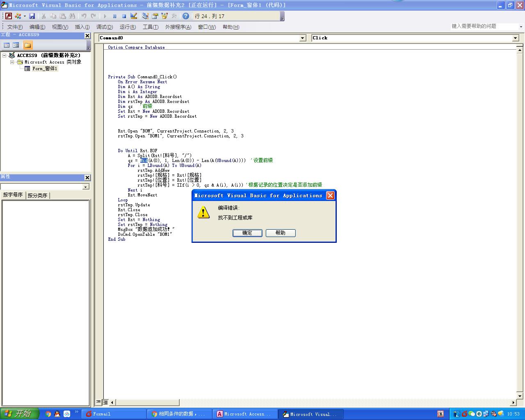The height and width of the screenshot is (420, 525).
Task: Click the QQ penguin quick launch icon
Action: click(57, 414)
